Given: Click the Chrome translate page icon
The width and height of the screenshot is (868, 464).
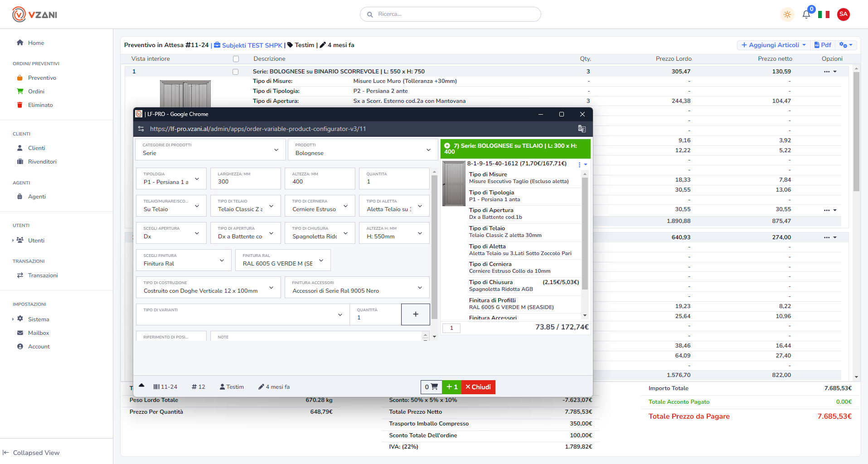Looking at the screenshot, I should (582, 129).
